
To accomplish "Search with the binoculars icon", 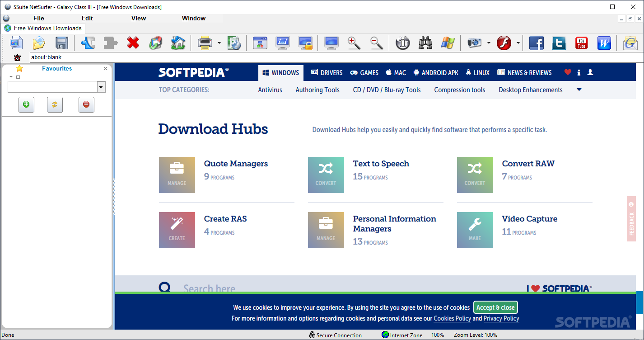I will 425,43.
